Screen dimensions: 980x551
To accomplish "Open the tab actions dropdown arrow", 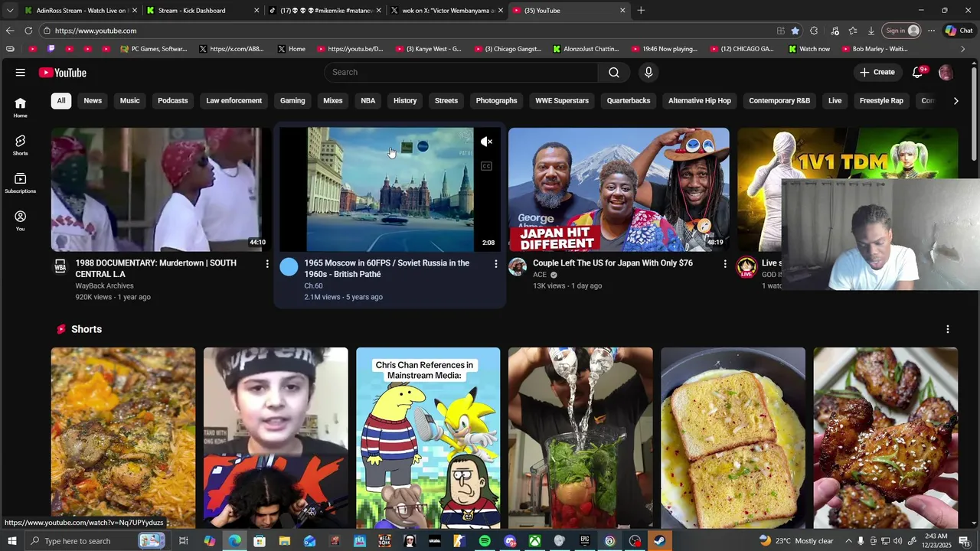I will (9, 11).
